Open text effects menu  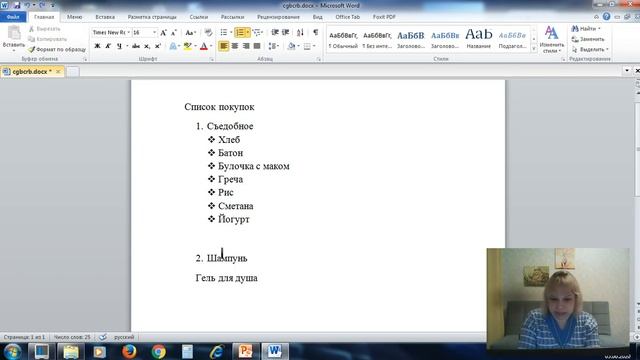click(x=173, y=46)
